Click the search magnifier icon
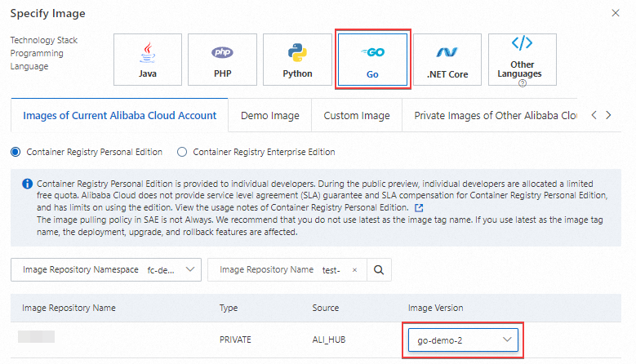Viewport: 636px width, 364px height. click(378, 269)
